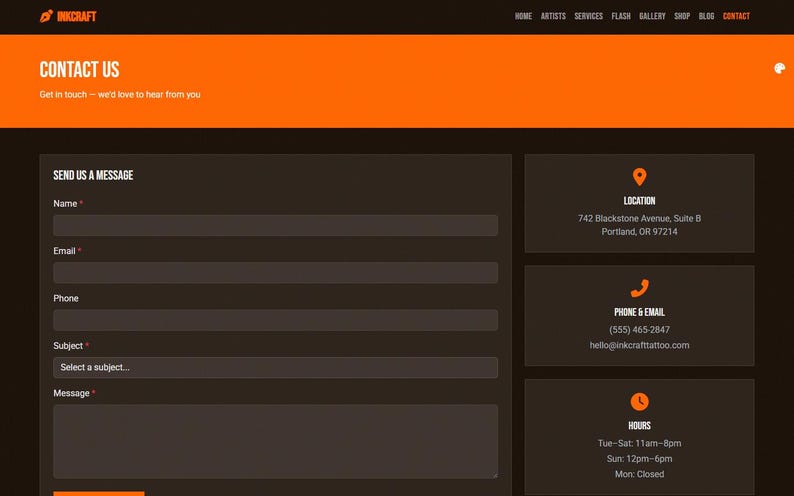Click the 'Get in touch' subtitle text

(x=120, y=95)
